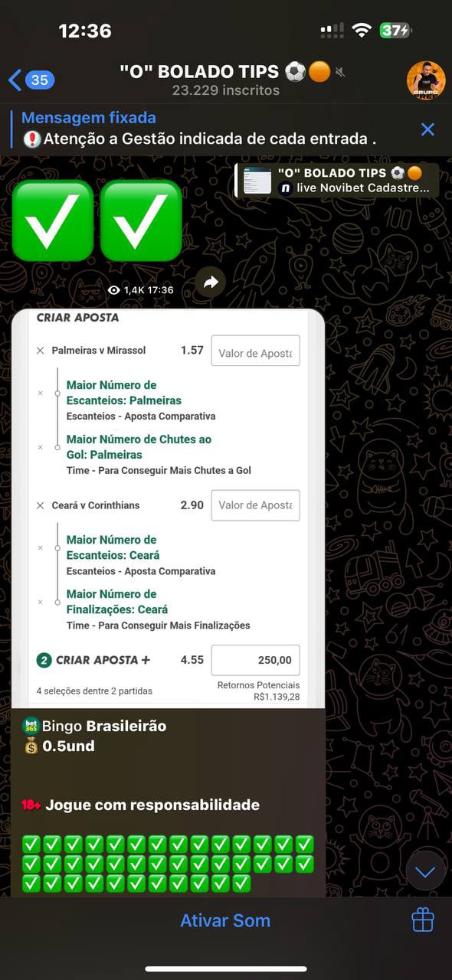452x980 pixels.
Task: Remove the Palmeiras v Mirassol bet with X
Action: 41,351
